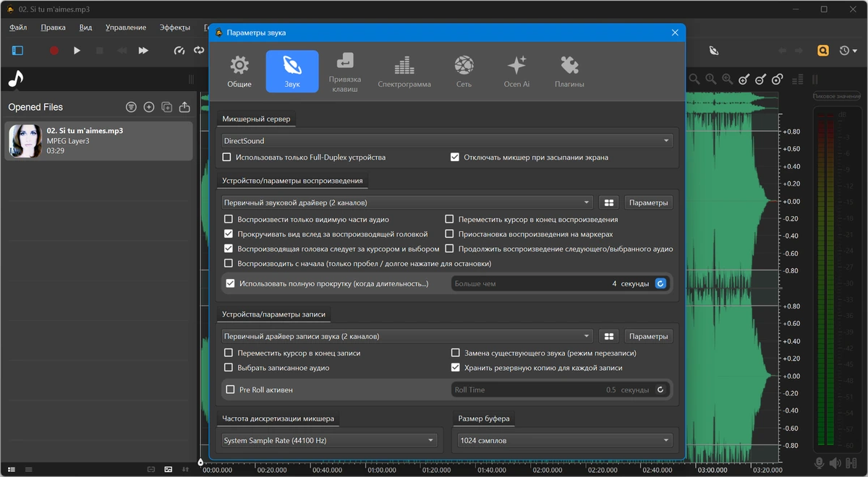Click Параметры button for recording device
This screenshot has height=477, width=868.
(649, 336)
